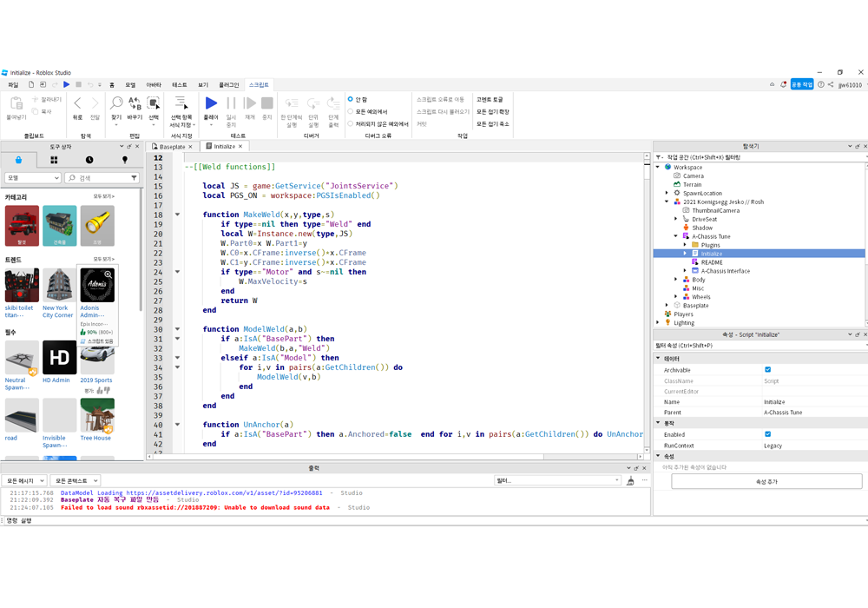Click the Replace (바꾸기) icon

pyautogui.click(x=135, y=103)
